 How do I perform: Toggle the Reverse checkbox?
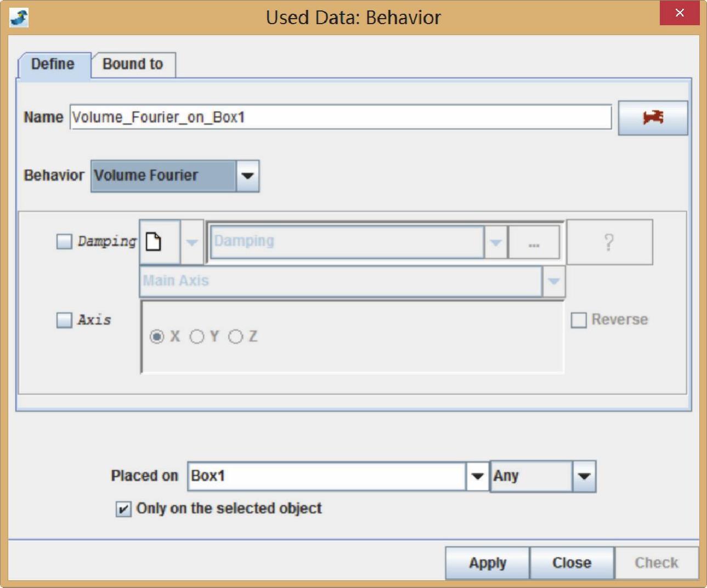point(579,320)
